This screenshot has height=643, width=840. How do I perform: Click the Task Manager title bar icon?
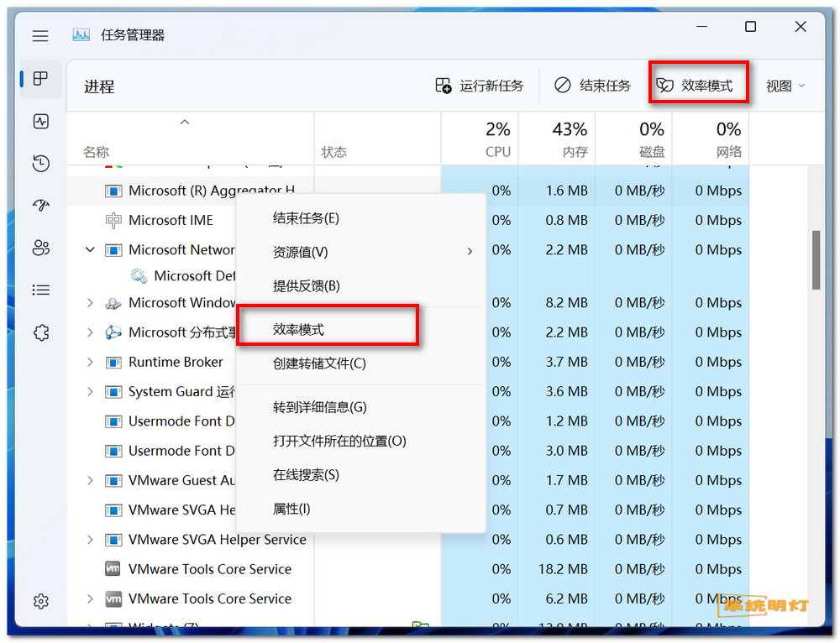click(x=81, y=35)
